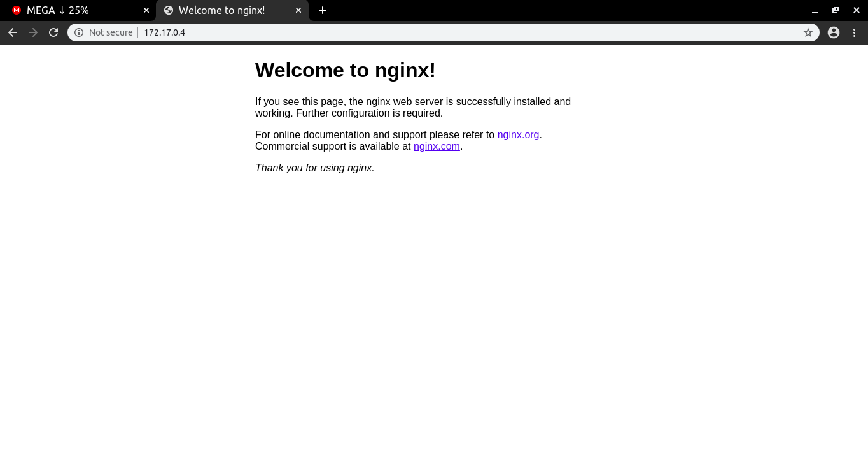Restore down the Chrome window
The image size is (868, 472).
[x=836, y=10]
